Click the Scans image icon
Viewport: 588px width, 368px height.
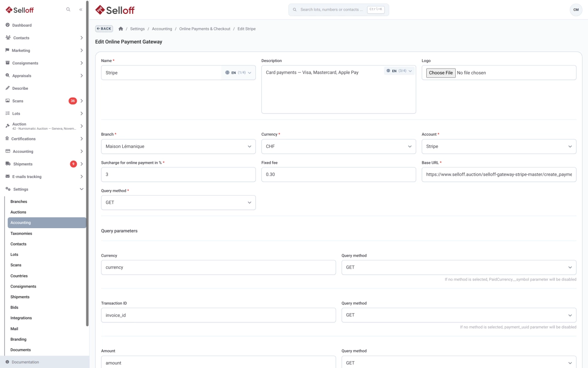[7, 101]
